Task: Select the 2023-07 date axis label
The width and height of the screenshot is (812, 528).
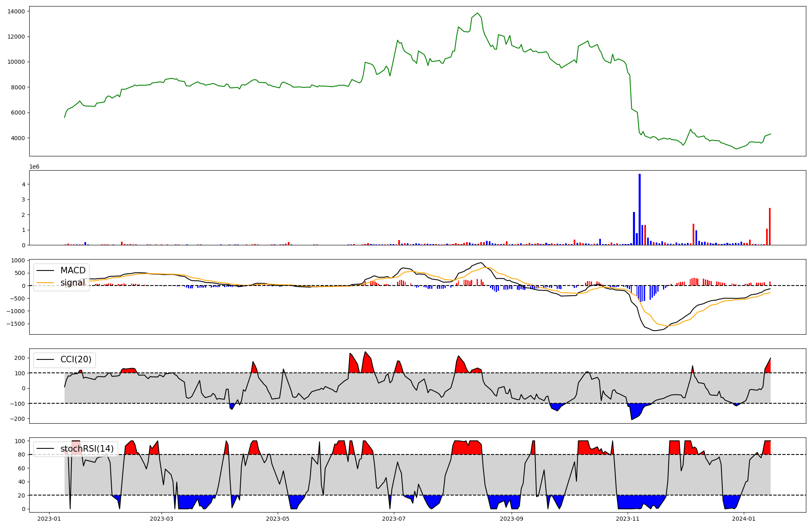Action: click(x=394, y=519)
